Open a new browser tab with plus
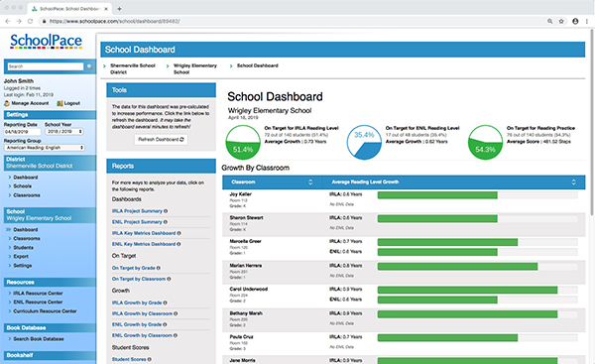This screenshot has height=364, width=595. (x=119, y=9)
